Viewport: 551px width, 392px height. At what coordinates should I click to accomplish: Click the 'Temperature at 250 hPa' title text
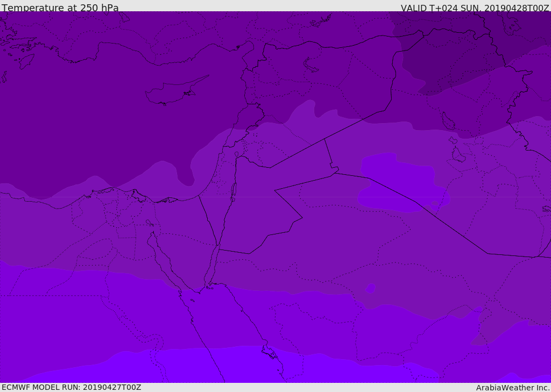60,8
